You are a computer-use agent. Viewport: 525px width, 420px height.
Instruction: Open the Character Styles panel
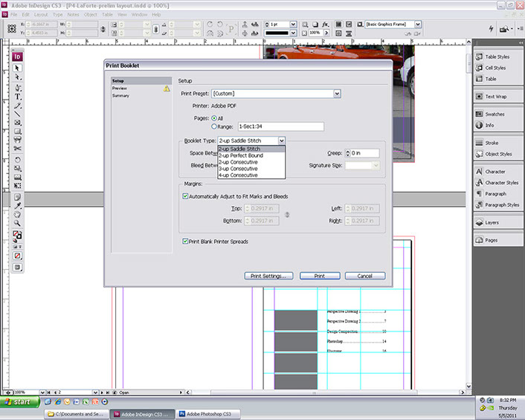(497, 183)
